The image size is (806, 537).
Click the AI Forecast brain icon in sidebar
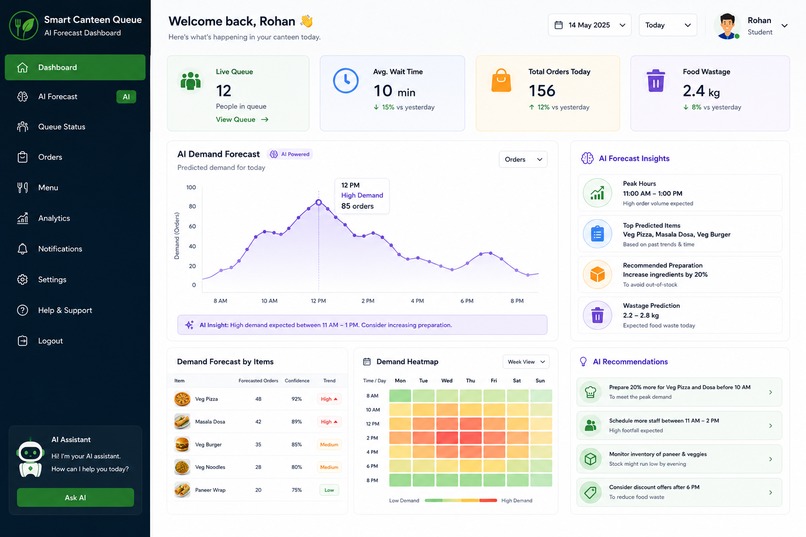(x=23, y=97)
